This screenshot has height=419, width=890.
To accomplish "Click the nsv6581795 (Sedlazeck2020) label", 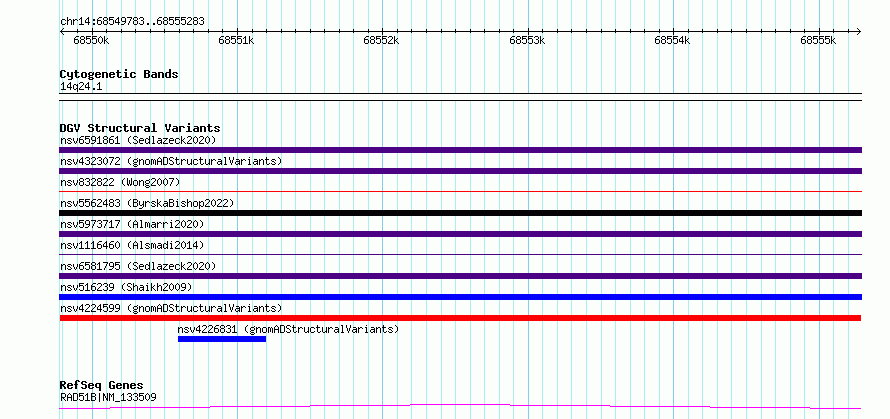I will pos(138,266).
